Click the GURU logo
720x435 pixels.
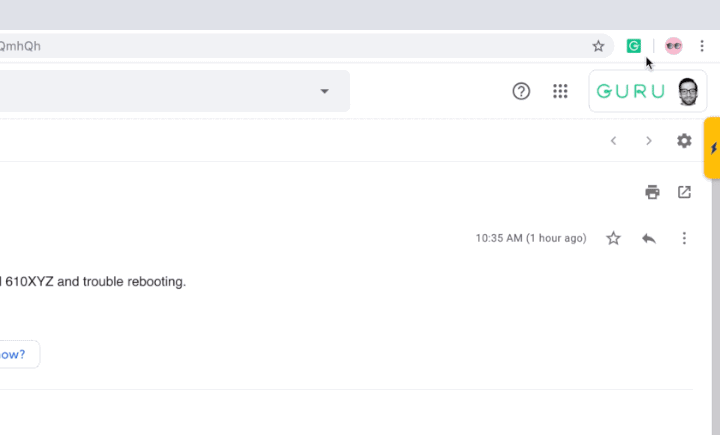pyautogui.click(x=631, y=91)
